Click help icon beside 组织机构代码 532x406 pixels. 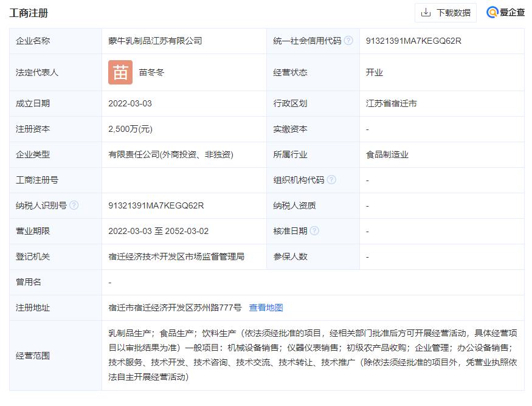click(x=331, y=180)
